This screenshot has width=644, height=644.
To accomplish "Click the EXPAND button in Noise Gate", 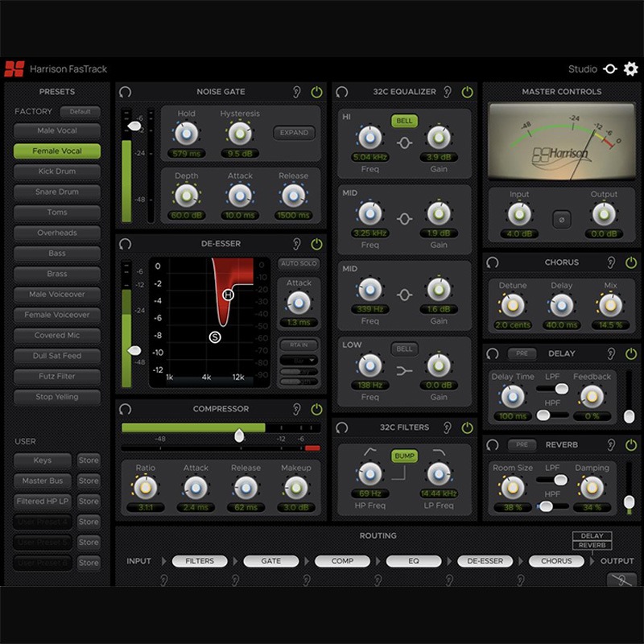I will pyautogui.click(x=294, y=133).
